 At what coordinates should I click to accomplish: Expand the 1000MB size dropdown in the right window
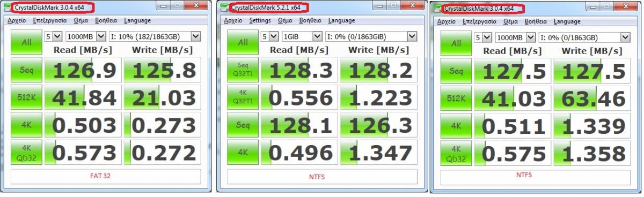point(516,37)
